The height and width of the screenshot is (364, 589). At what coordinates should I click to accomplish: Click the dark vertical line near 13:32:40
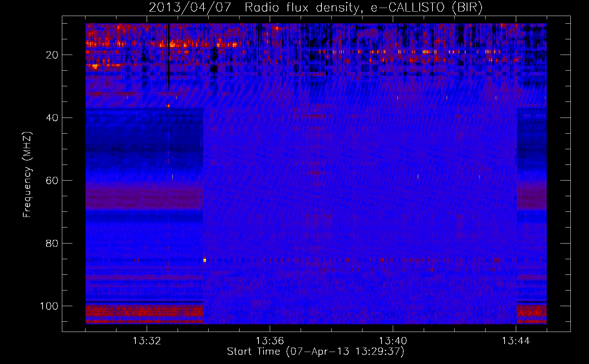169,56
